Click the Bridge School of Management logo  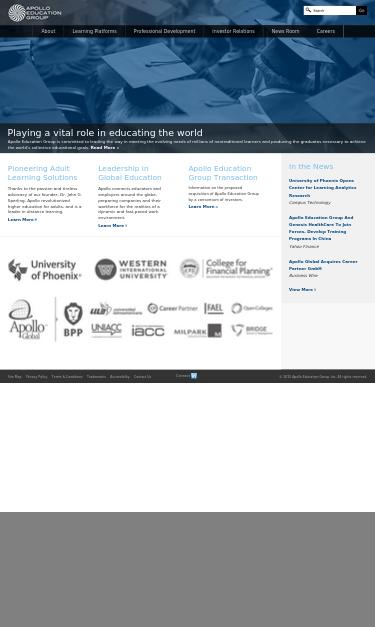(x=252, y=330)
